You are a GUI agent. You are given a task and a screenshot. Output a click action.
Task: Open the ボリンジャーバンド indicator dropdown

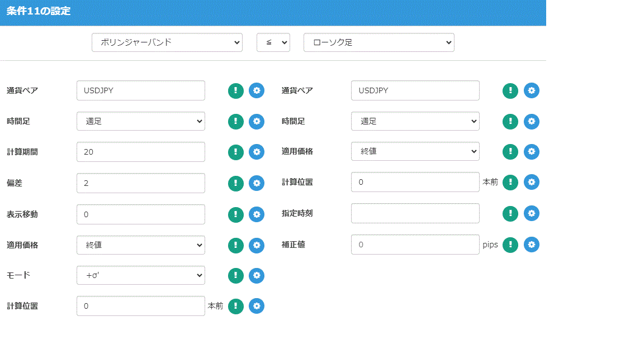[x=167, y=42]
